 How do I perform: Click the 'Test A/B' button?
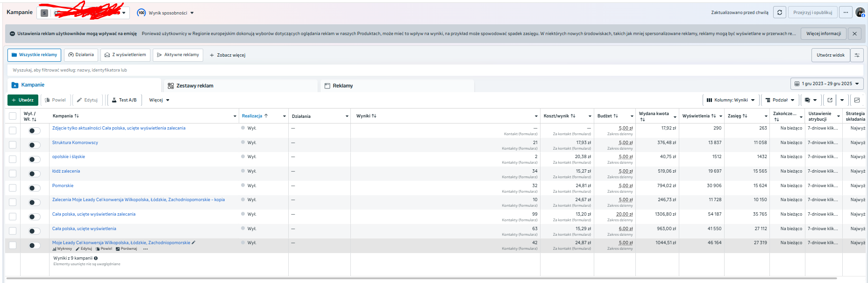click(x=124, y=100)
